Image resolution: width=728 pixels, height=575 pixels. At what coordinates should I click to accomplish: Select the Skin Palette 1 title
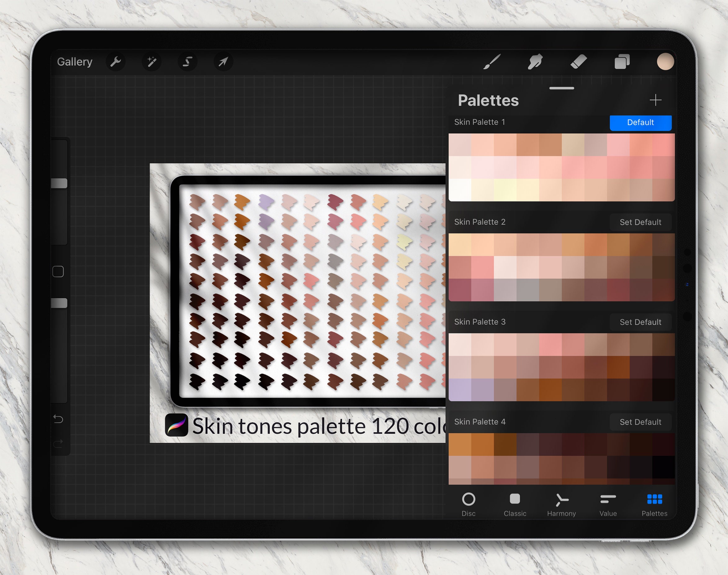coord(479,122)
